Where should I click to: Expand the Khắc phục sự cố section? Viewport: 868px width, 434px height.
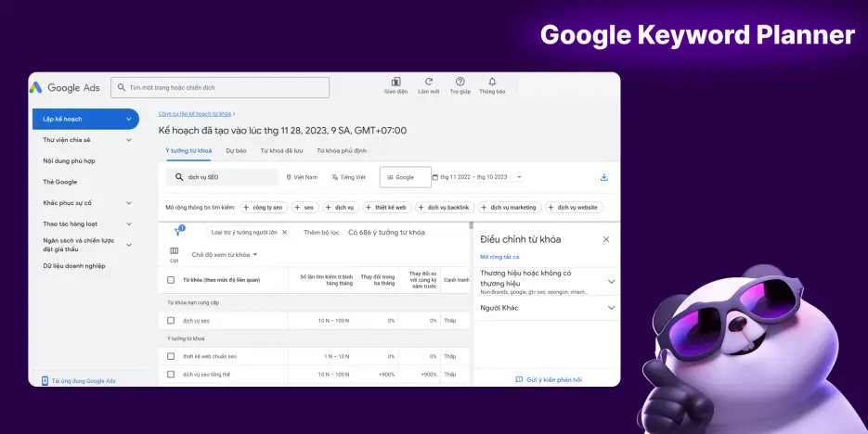coord(128,203)
